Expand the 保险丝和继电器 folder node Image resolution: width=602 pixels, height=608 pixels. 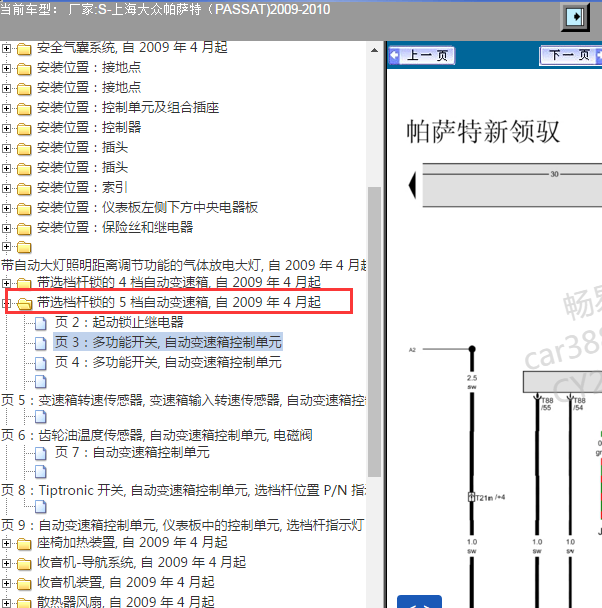click(6, 228)
